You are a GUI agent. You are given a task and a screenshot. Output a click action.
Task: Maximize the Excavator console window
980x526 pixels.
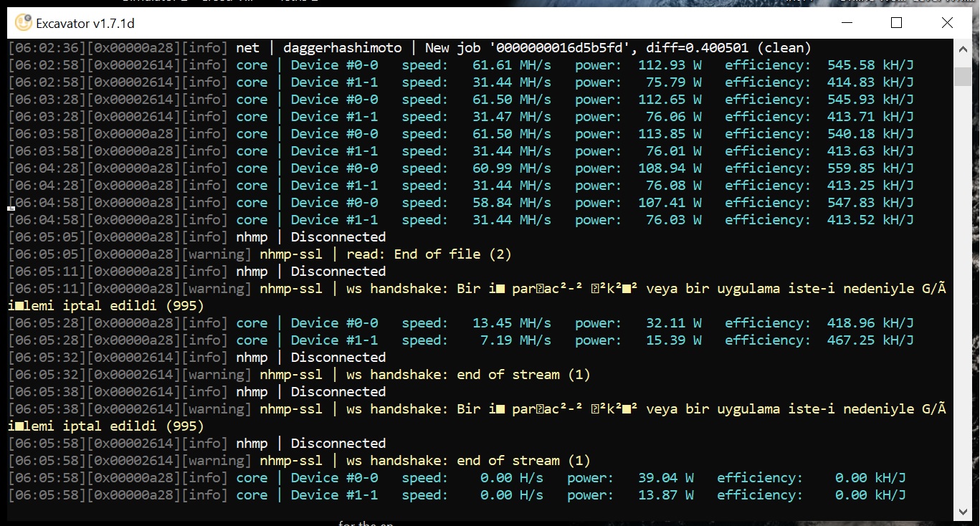pos(896,23)
